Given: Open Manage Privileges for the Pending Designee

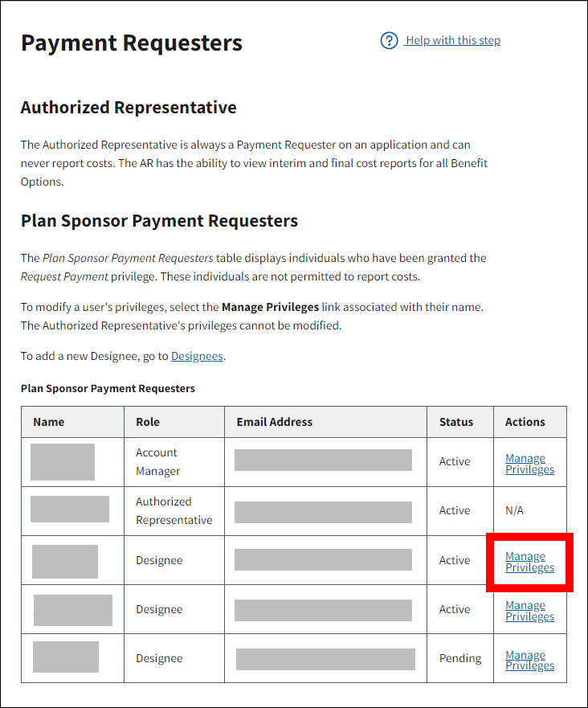Looking at the screenshot, I should (x=529, y=661).
